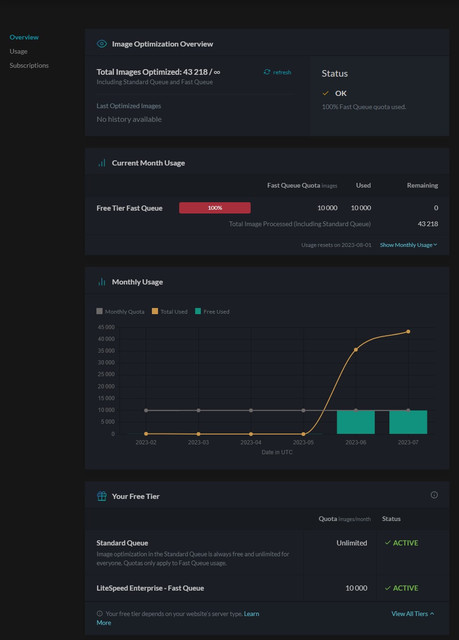Toggle Total Used series in chart legend

pos(170,311)
